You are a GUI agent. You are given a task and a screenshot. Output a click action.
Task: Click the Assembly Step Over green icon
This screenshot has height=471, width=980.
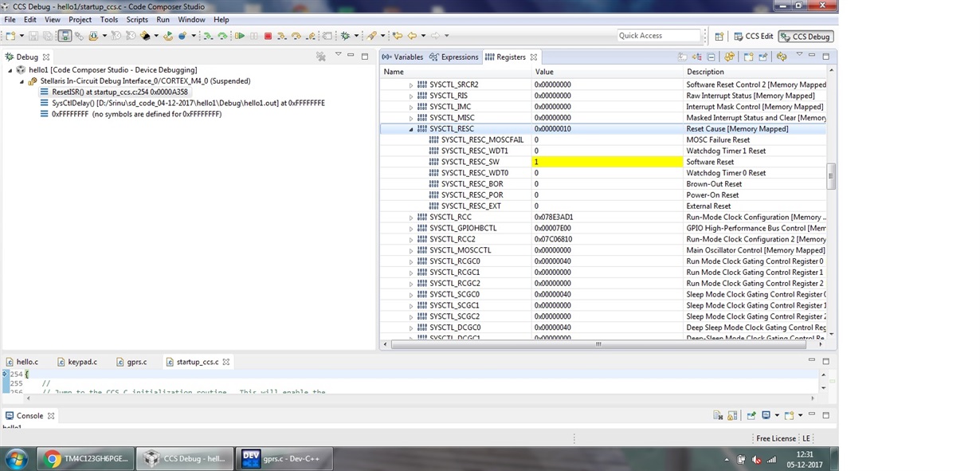click(x=222, y=36)
